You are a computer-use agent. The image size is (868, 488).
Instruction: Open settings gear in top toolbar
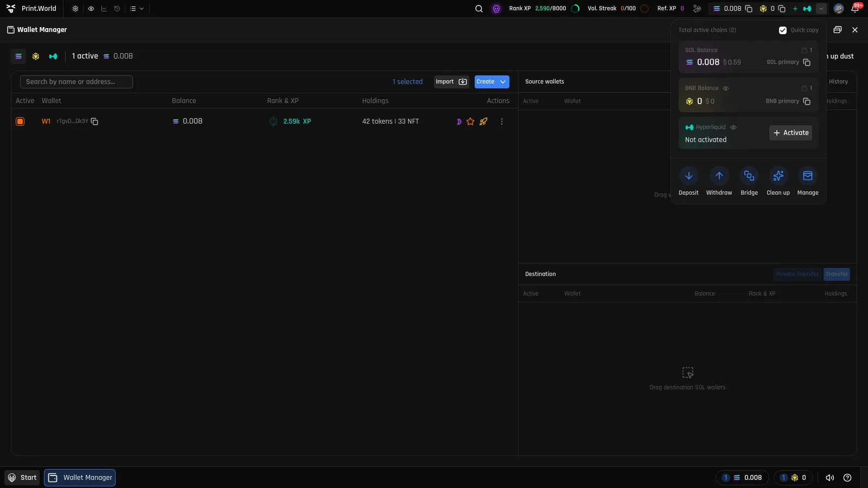75,9
